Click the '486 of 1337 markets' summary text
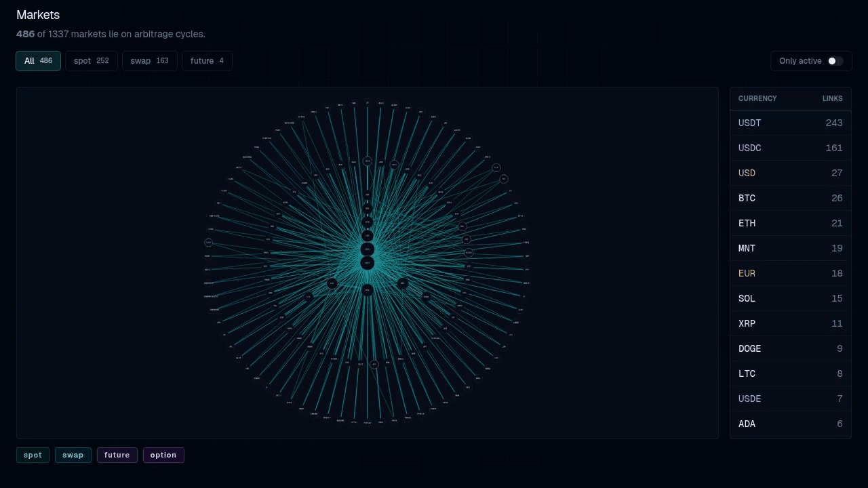 [111, 34]
